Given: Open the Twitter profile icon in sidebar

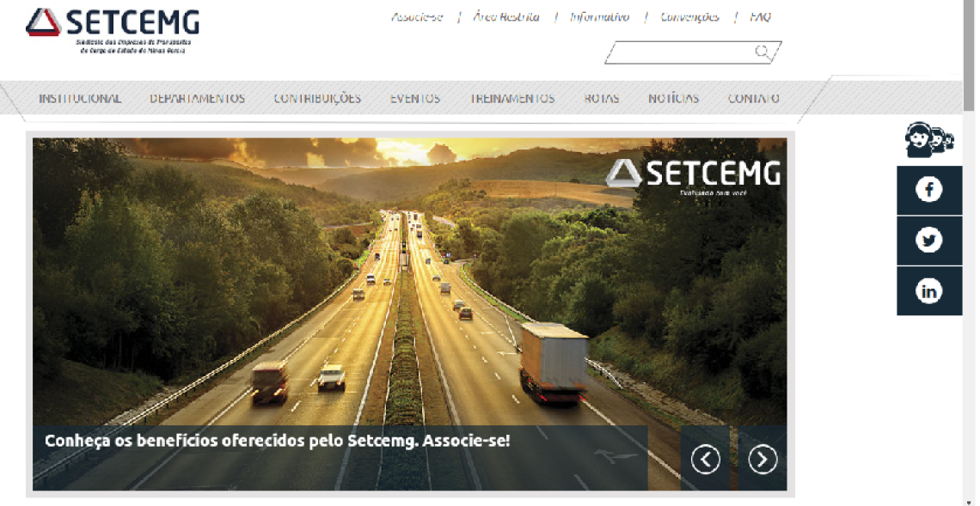Looking at the screenshot, I should [928, 241].
